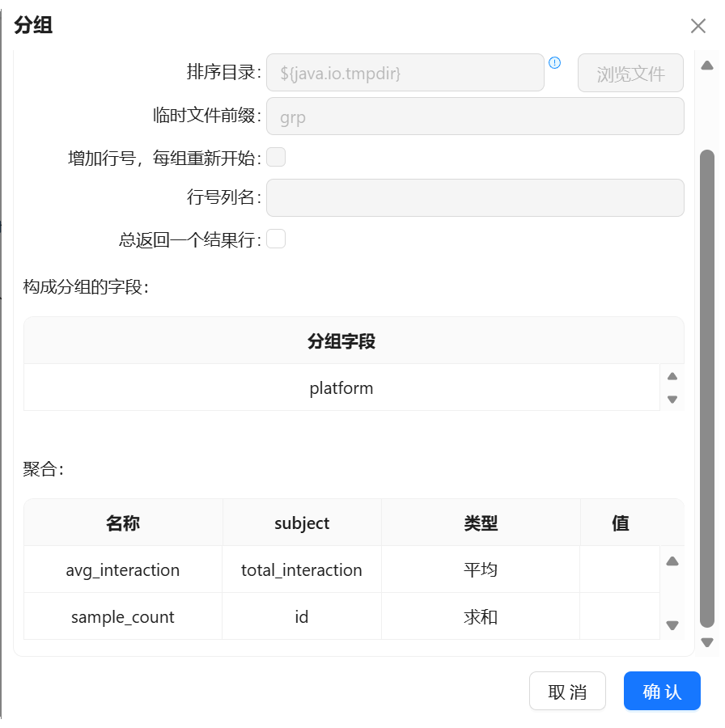The image size is (725, 728).
Task: Click the 值 cell in sample_count row
Action: click(x=620, y=616)
